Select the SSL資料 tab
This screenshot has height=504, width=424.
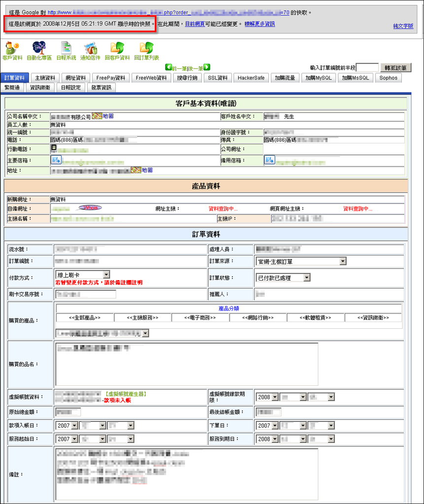coord(218,78)
